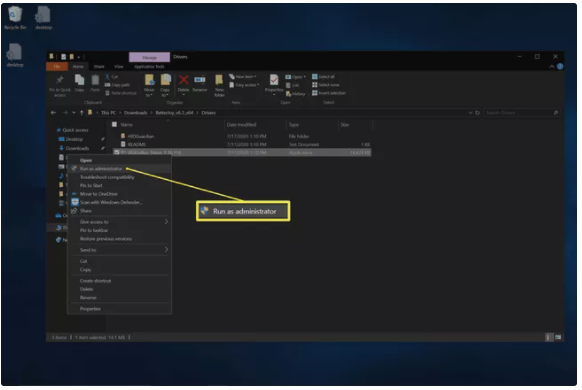Click Copy path in the Clipboard group
The height and width of the screenshot is (390, 582).
pos(118,85)
